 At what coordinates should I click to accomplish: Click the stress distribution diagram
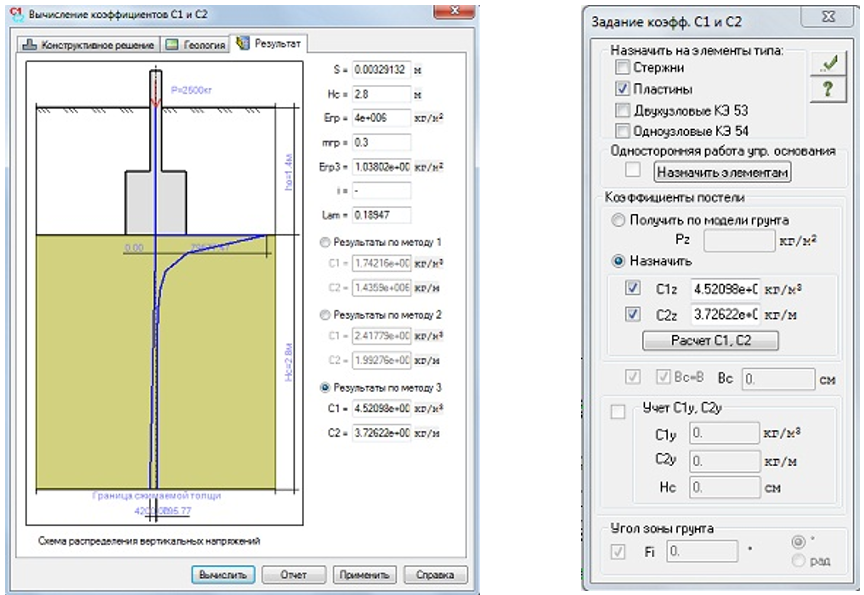tap(164, 293)
